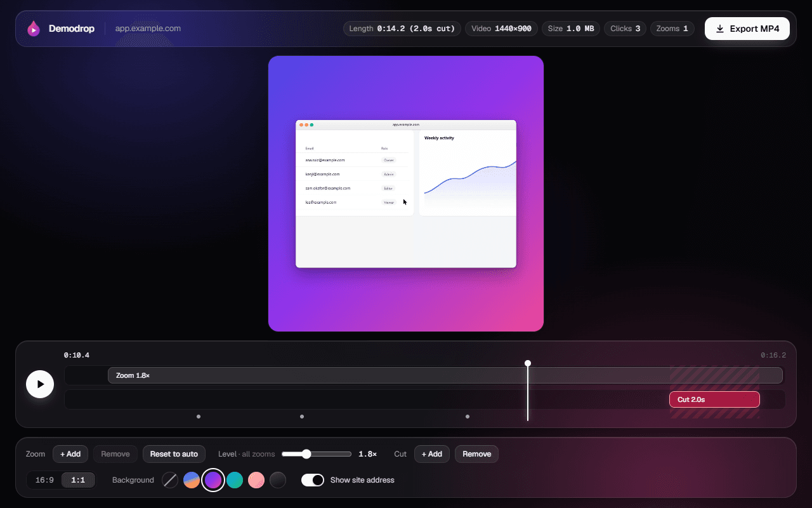
Task: Click the Zooms 1 pill
Action: click(672, 29)
